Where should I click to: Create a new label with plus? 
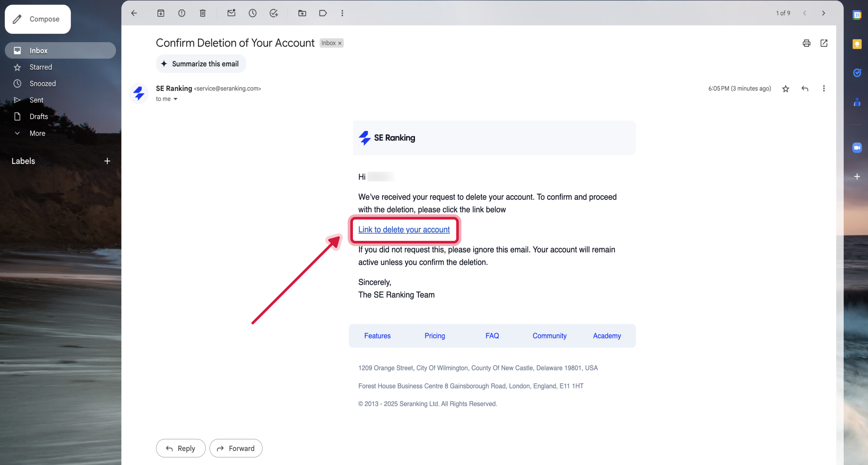[107, 161]
